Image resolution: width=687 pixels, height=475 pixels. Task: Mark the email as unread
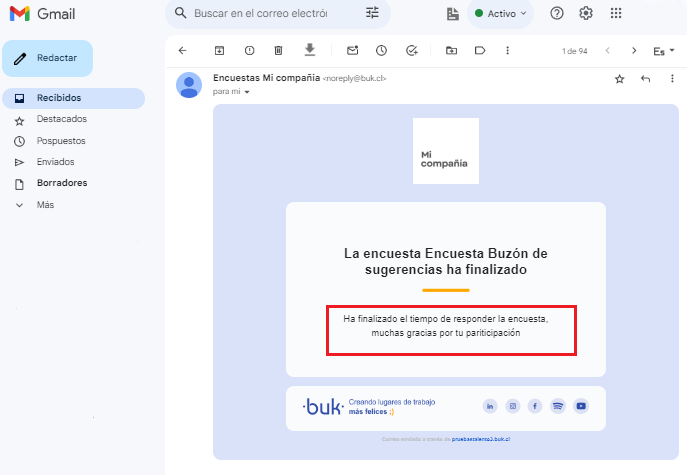click(352, 50)
